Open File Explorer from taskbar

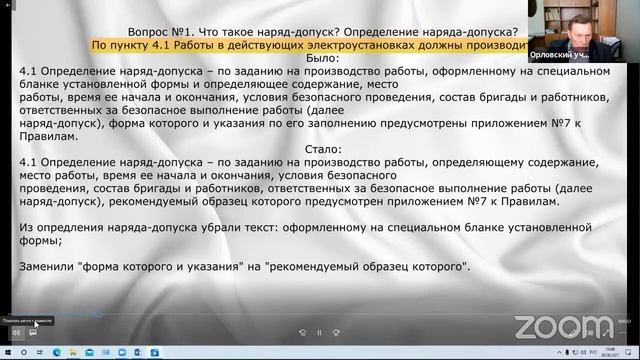73,352
